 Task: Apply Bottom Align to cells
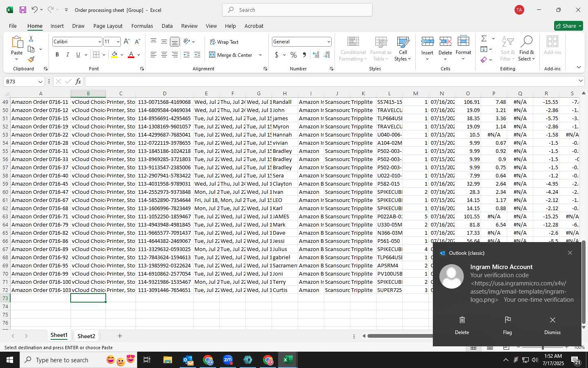pyautogui.click(x=174, y=42)
